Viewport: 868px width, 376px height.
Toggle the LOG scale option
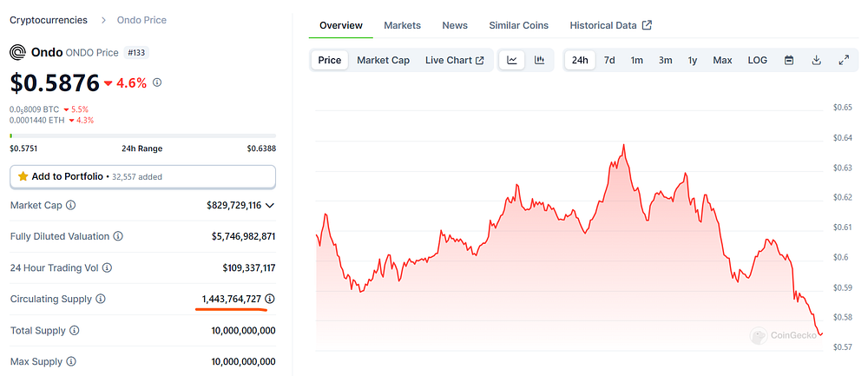757,61
